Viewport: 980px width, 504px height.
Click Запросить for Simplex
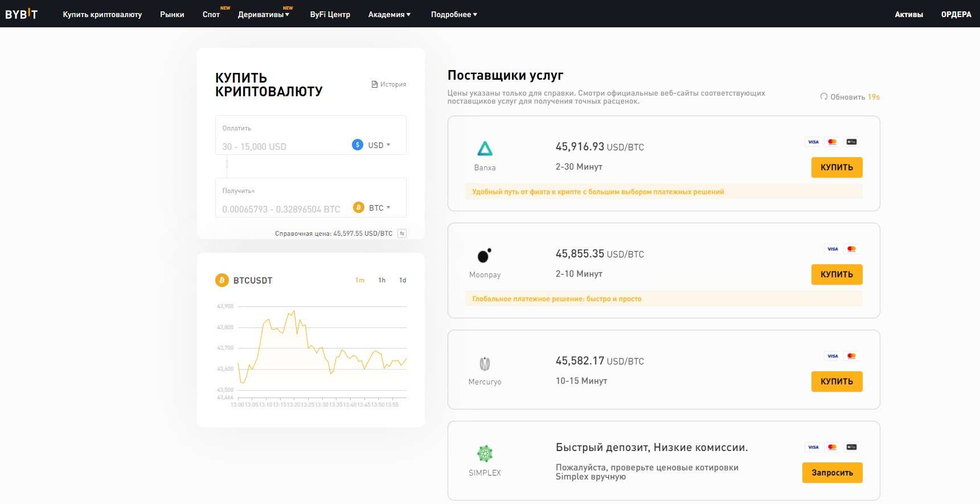coord(832,473)
